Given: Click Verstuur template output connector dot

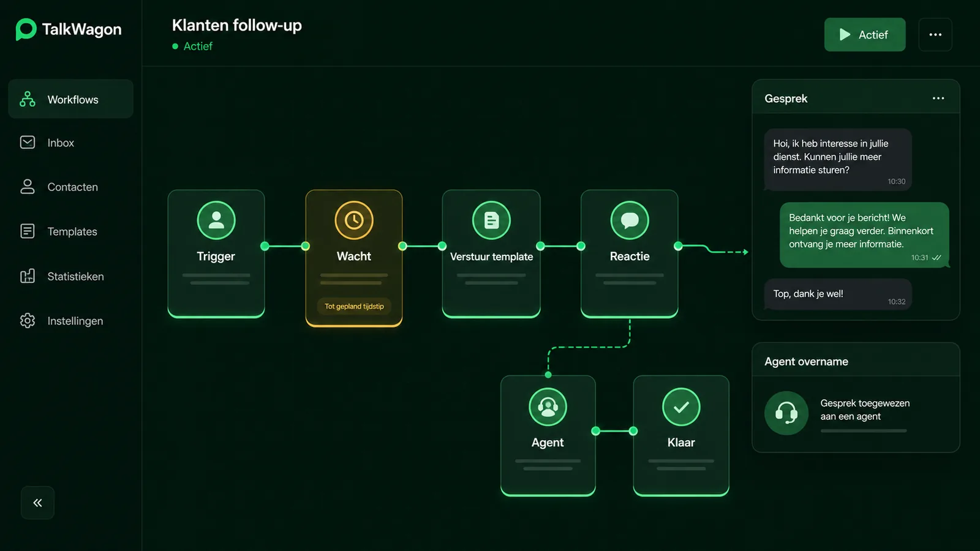Looking at the screenshot, I should click(540, 246).
